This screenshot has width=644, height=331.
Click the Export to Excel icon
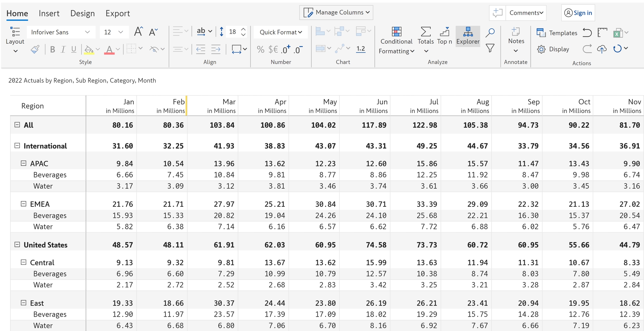617,33
